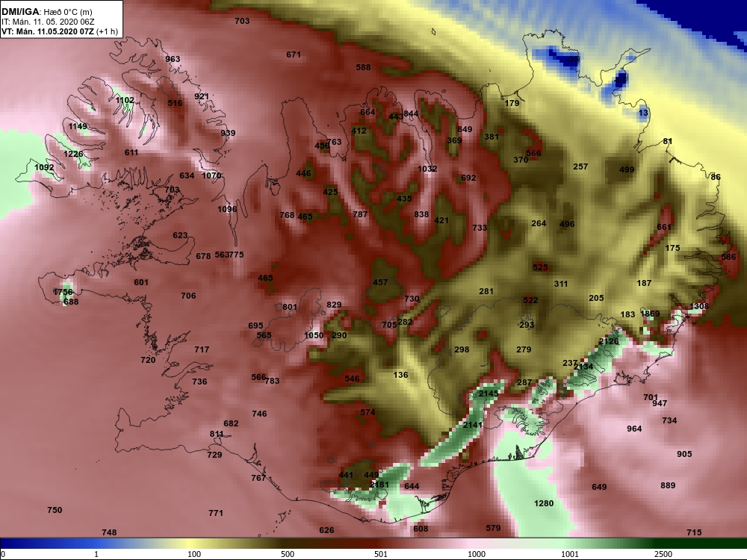Click the map value '811'
747x560 pixels.
point(217,434)
